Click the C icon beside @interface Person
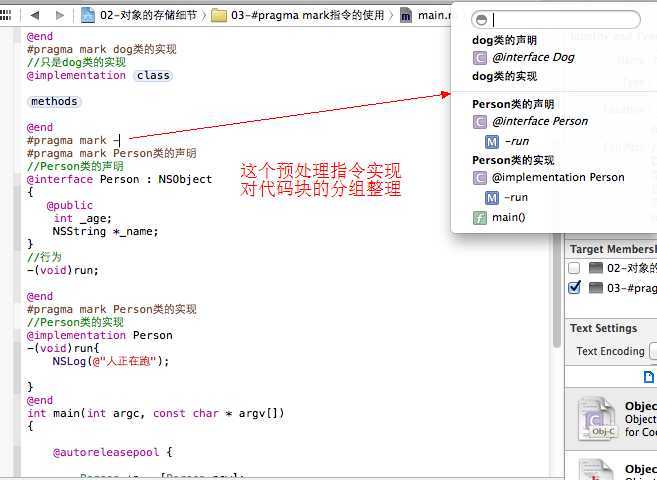The image size is (657, 480). tap(480, 122)
